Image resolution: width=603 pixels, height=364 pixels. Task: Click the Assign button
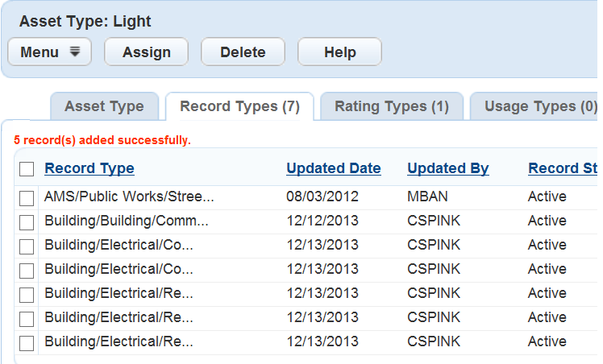[146, 52]
